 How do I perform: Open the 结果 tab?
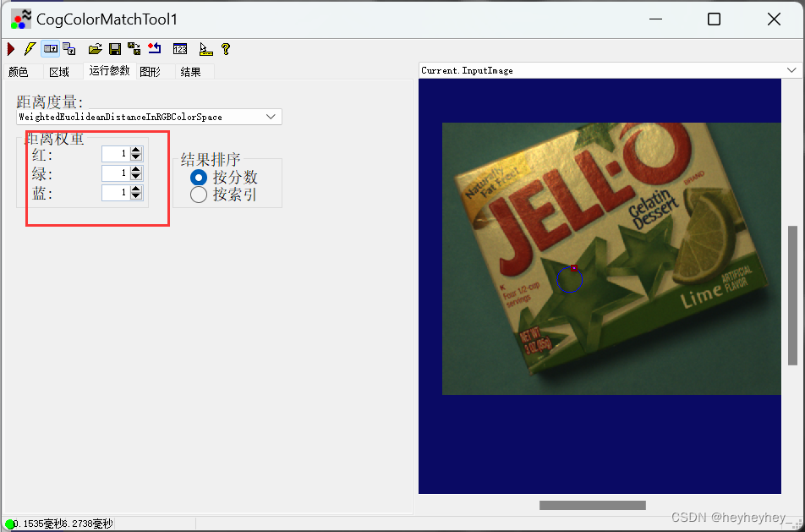pyautogui.click(x=191, y=72)
